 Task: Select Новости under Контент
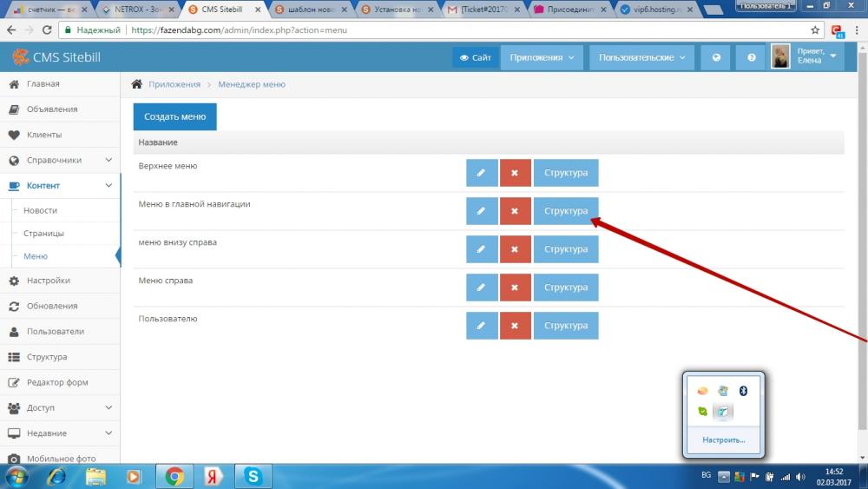pos(41,211)
